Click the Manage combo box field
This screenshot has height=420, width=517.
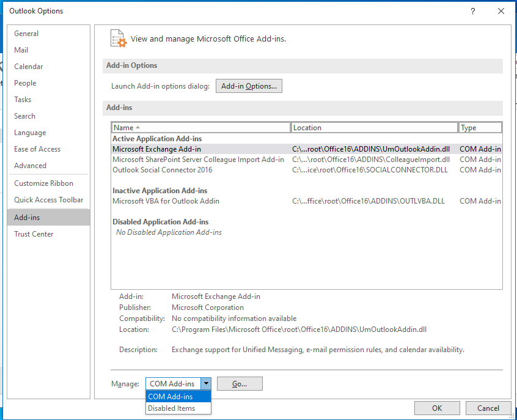click(178, 384)
